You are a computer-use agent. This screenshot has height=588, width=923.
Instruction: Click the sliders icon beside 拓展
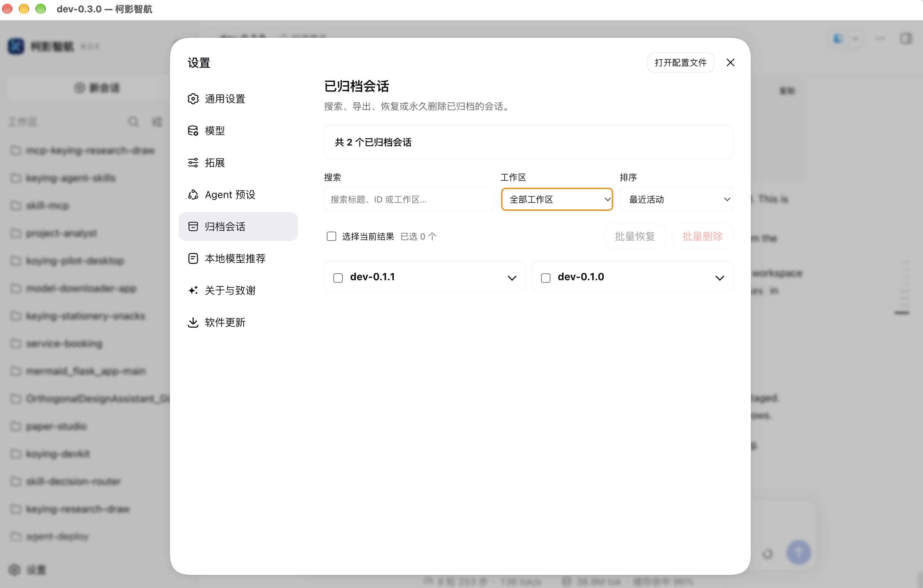pyautogui.click(x=193, y=162)
